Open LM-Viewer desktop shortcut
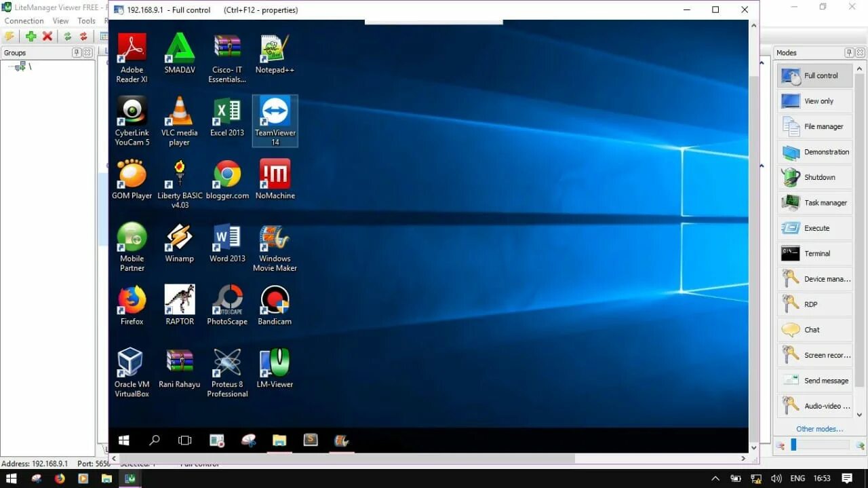The image size is (868, 488). 275,369
